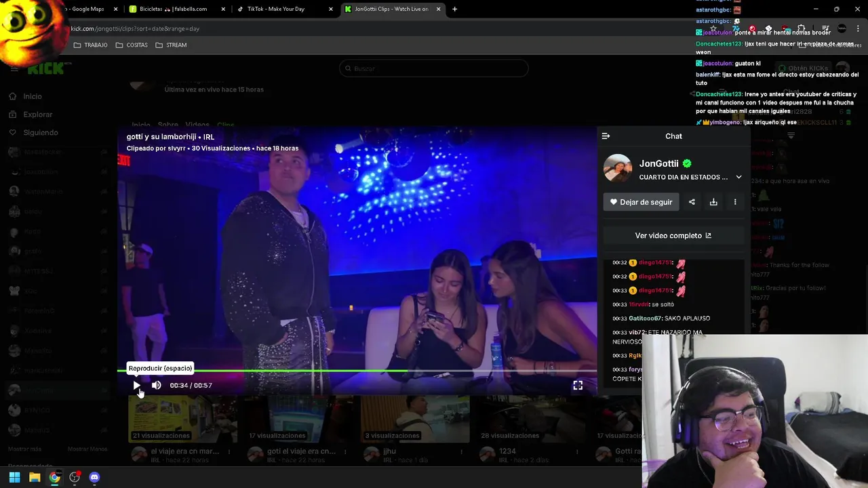
Task: Open clip titled goti el viaje era cn
Action: pyautogui.click(x=301, y=451)
